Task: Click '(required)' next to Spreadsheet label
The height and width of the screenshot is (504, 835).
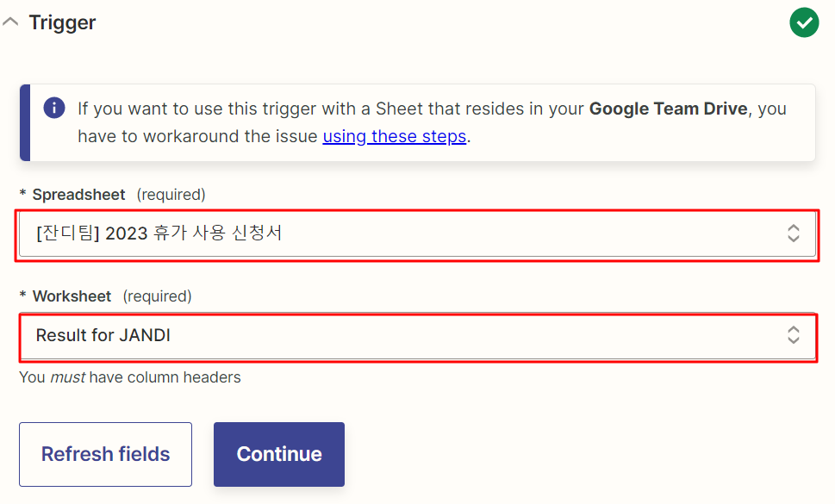Action: tap(171, 195)
